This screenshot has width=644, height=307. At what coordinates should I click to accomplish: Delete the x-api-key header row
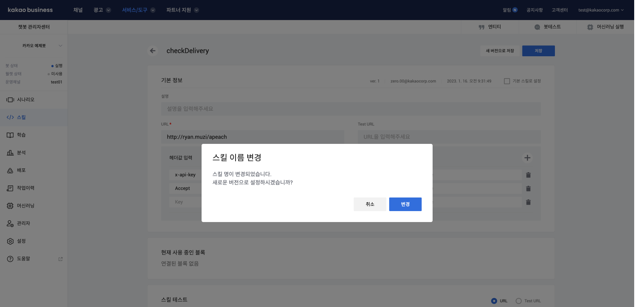528,175
